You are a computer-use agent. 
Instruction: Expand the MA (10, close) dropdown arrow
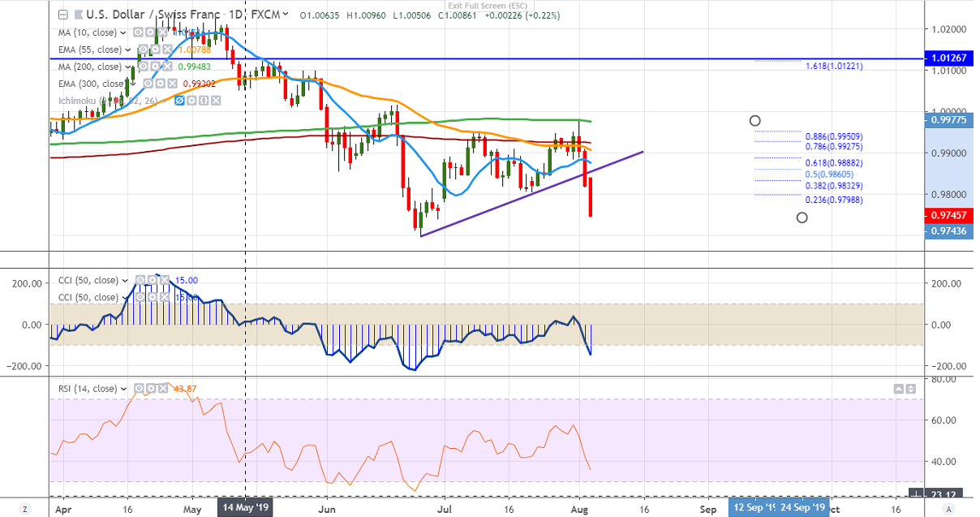click(123, 32)
